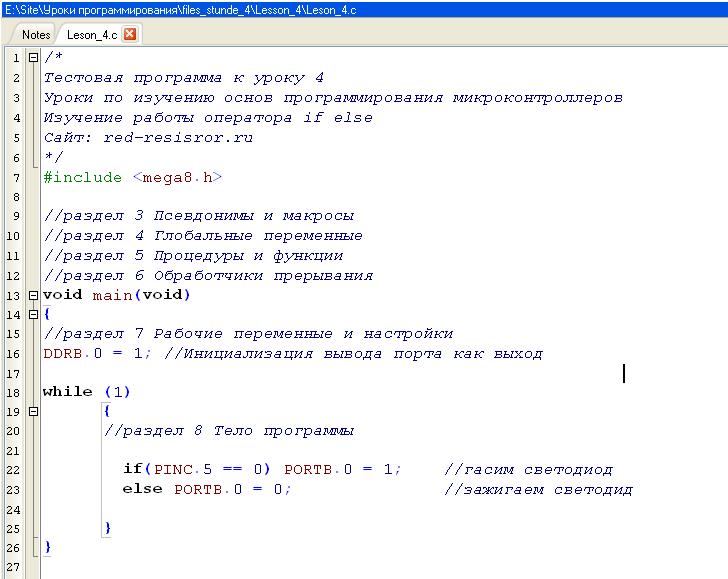Screen dimensions: 728x579
Task: Click the 'PORTB.0 = 1' statement on line 22
Action: pos(342,469)
